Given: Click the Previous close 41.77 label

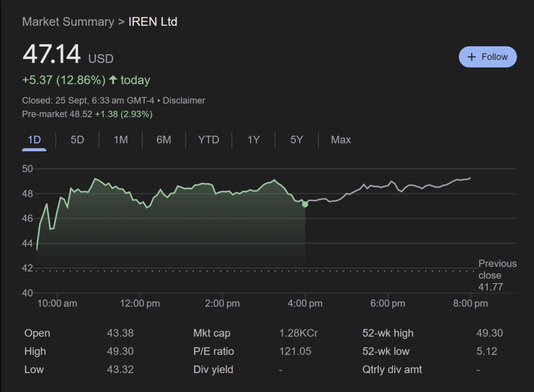Looking at the screenshot, I should (x=497, y=275).
